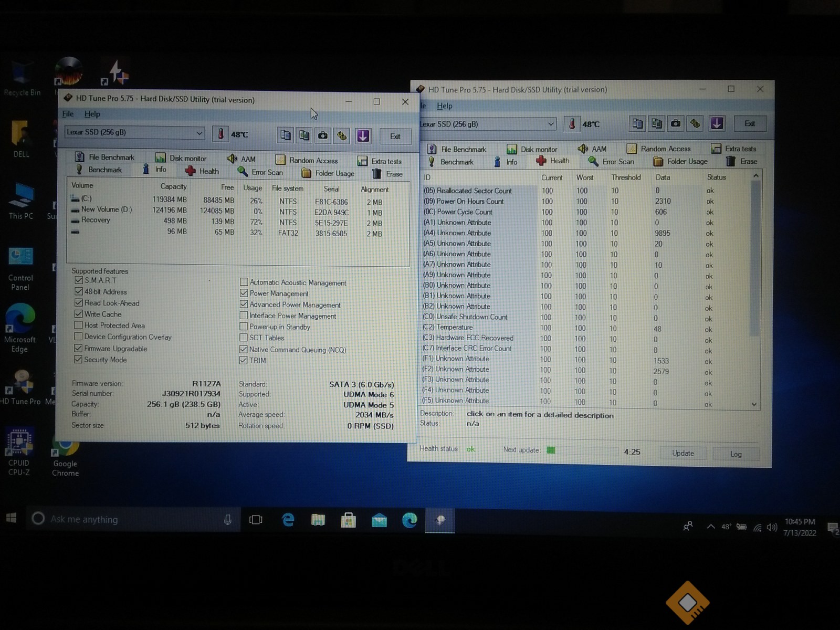Open Microsoft Store on taskbar
Screen dimensions: 840x630
tap(349, 520)
